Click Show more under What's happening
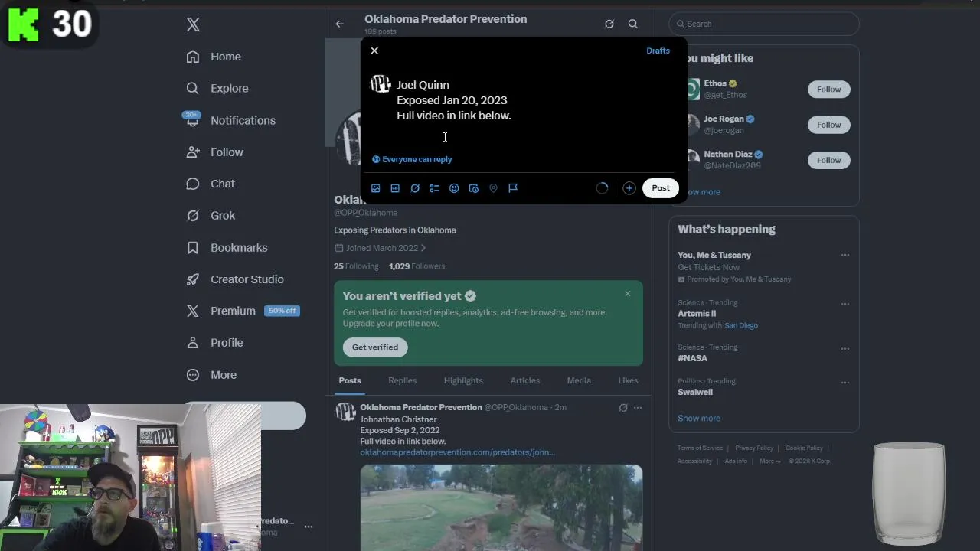The height and width of the screenshot is (551, 980). pyautogui.click(x=699, y=419)
